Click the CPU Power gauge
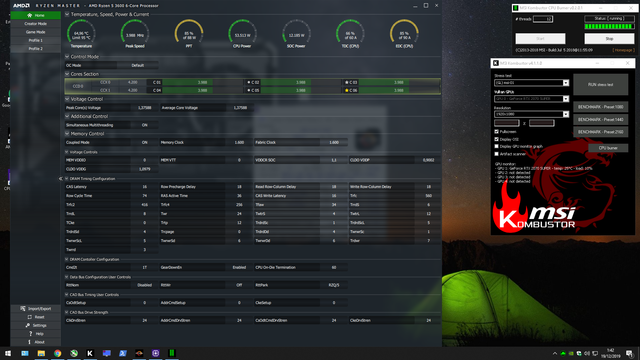This screenshot has width=640, height=360. coord(242,33)
